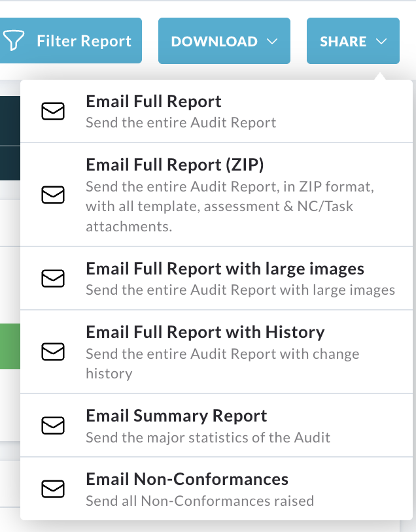Click envelope icon beside Email Non-Conformances
Image resolution: width=416 pixels, height=532 pixels.
click(53, 489)
